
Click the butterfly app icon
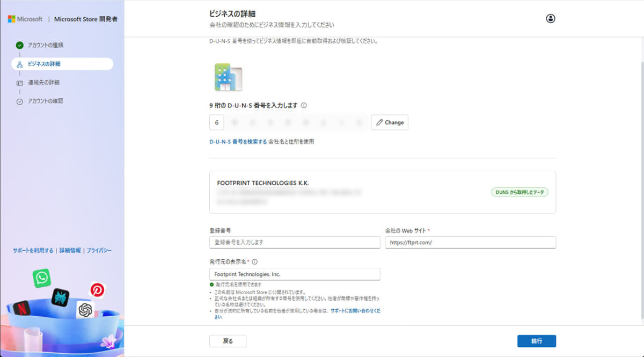click(60, 297)
